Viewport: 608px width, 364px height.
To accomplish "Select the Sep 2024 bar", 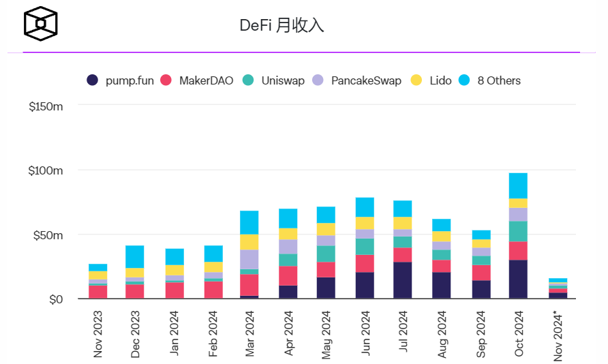I will click(481, 264).
